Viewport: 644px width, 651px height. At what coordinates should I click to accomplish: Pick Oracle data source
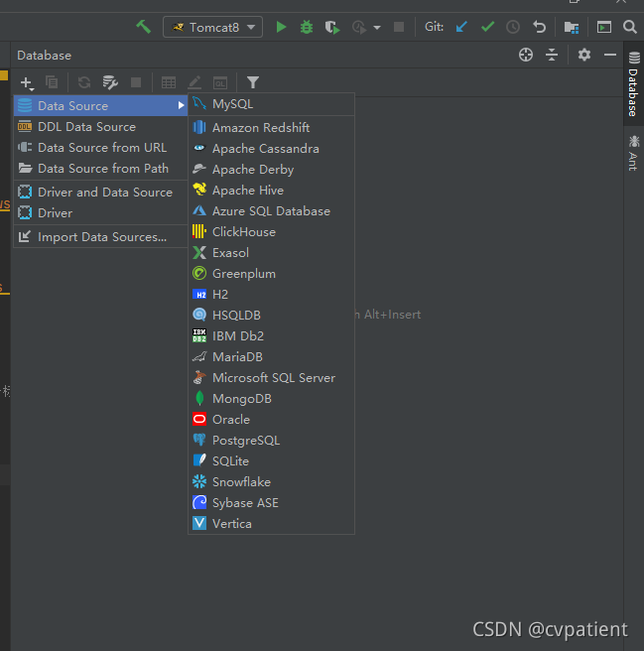point(272,419)
